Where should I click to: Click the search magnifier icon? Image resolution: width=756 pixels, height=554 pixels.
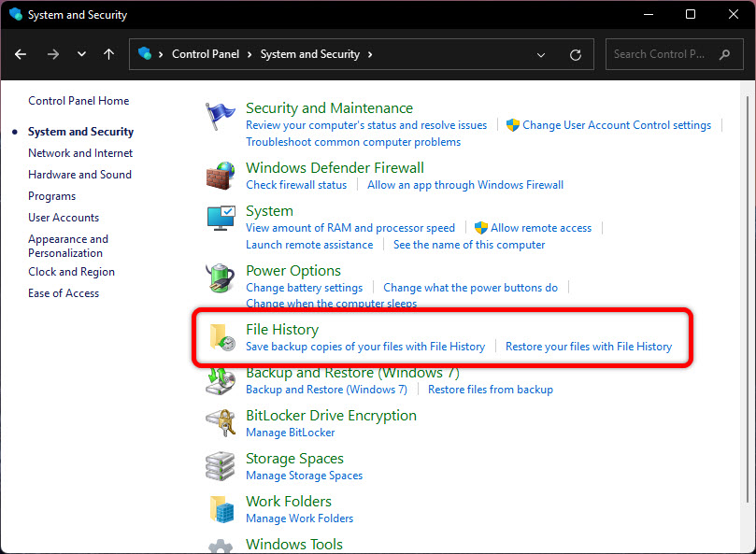tap(724, 54)
